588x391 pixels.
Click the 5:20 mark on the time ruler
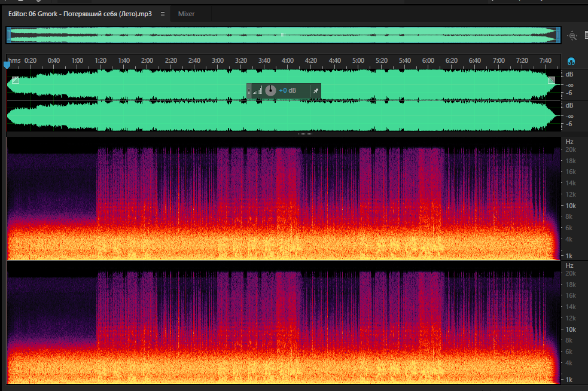pos(382,60)
